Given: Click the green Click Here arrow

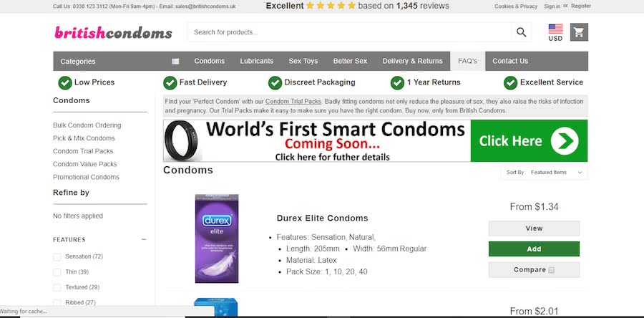Looking at the screenshot, I should pos(565,141).
